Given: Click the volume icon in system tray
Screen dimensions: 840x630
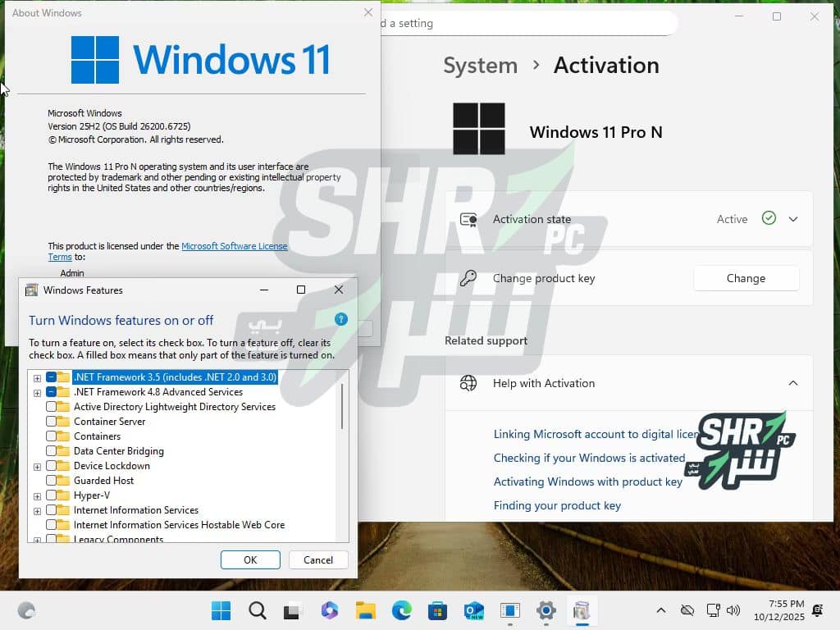Looking at the screenshot, I should click(733, 610).
